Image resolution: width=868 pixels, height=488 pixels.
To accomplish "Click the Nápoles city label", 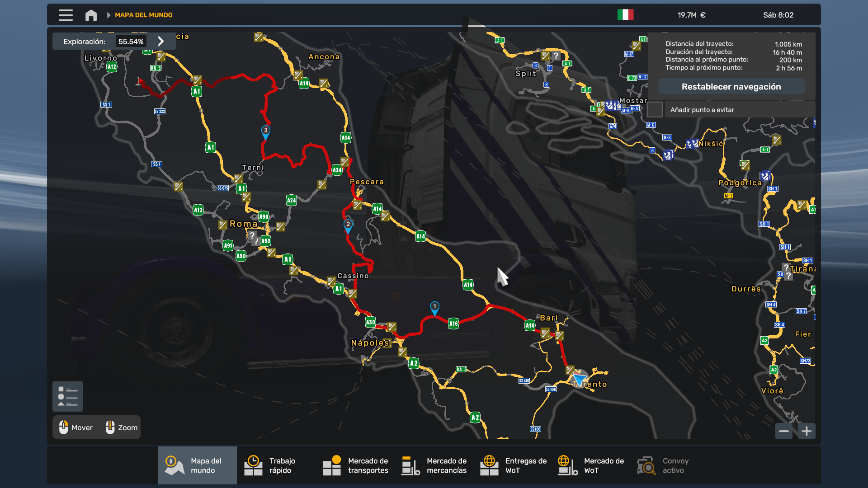I will [x=370, y=343].
